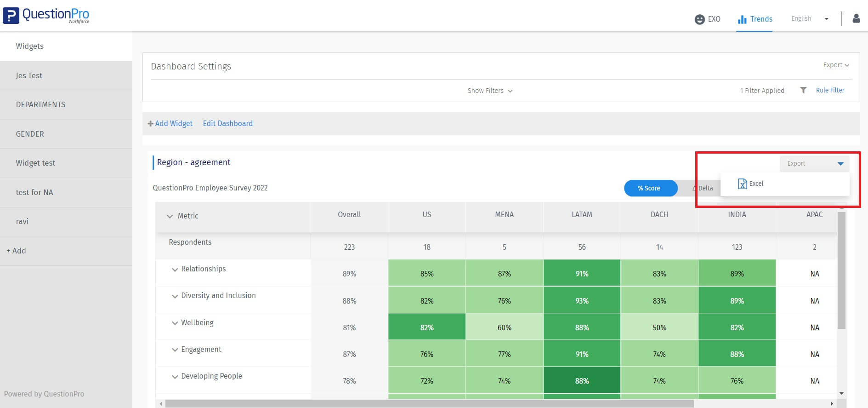Select the GENDER sidebar tab
This screenshot has height=408, width=868.
pos(30,134)
